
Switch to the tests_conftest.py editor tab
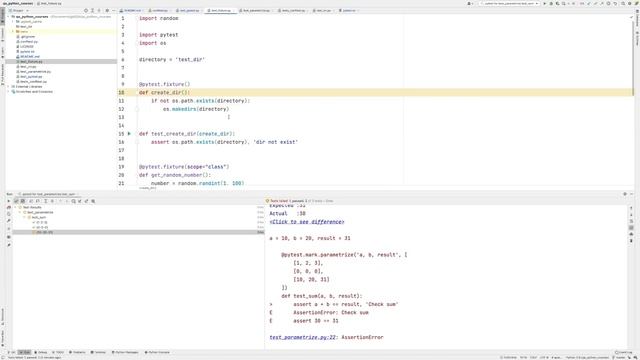point(292,10)
